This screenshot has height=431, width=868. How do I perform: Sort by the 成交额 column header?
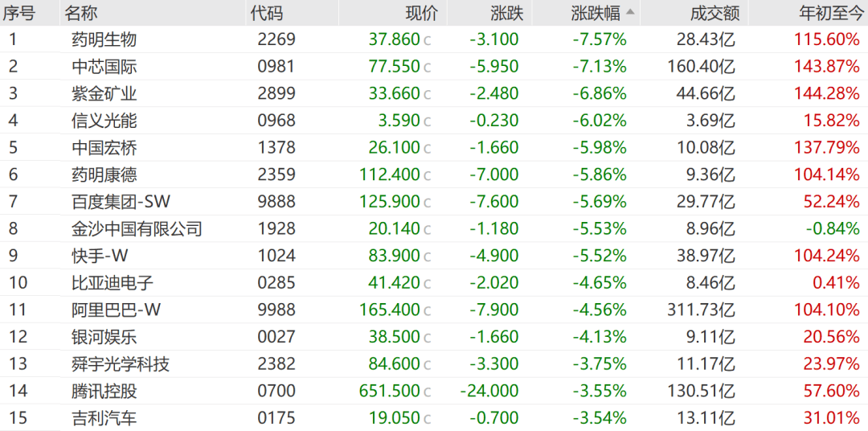[714, 13]
